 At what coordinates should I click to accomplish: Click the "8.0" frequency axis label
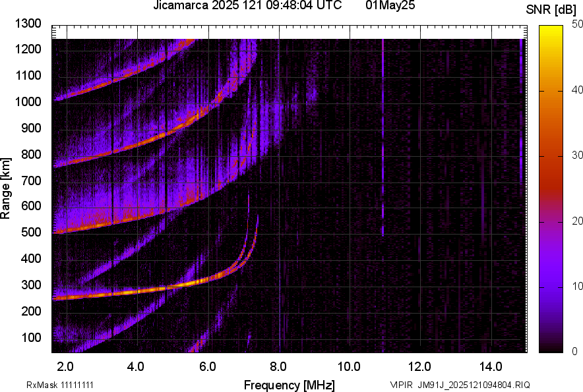click(278, 367)
